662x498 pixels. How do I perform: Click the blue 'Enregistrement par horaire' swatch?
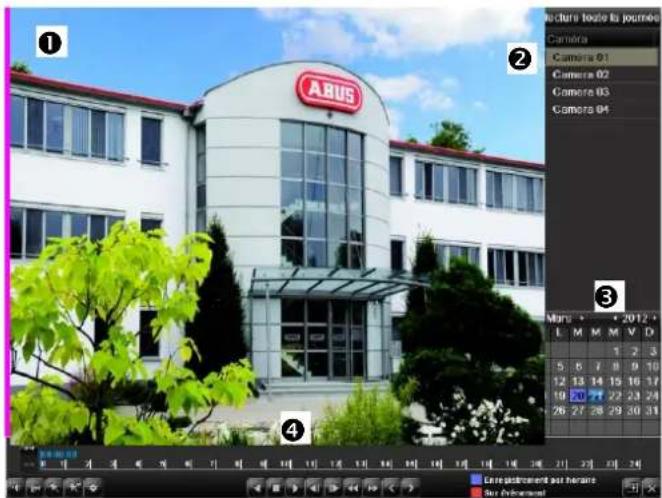(x=474, y=480)
